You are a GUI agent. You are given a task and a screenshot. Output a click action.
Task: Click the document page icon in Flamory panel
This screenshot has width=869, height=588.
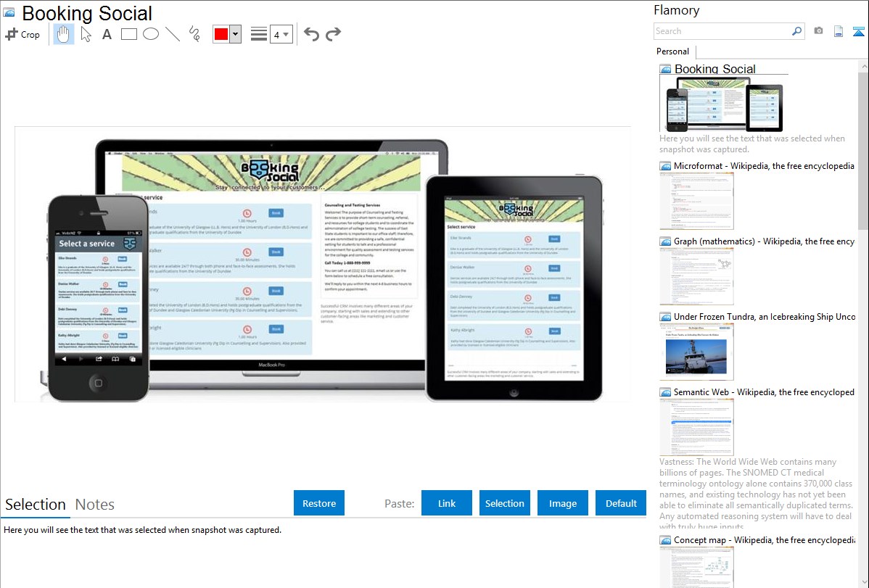pos(839,31)
